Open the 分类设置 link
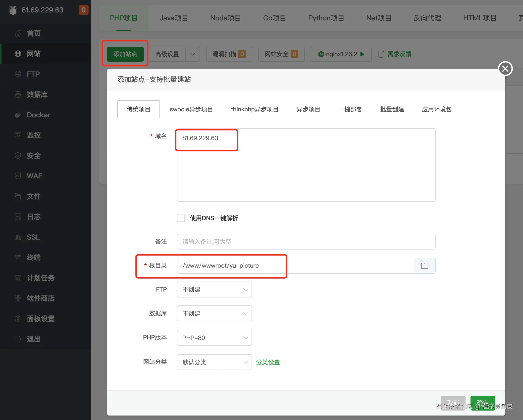Image resolution: width=523 pixels, height=420 pixels. (268, 362)
